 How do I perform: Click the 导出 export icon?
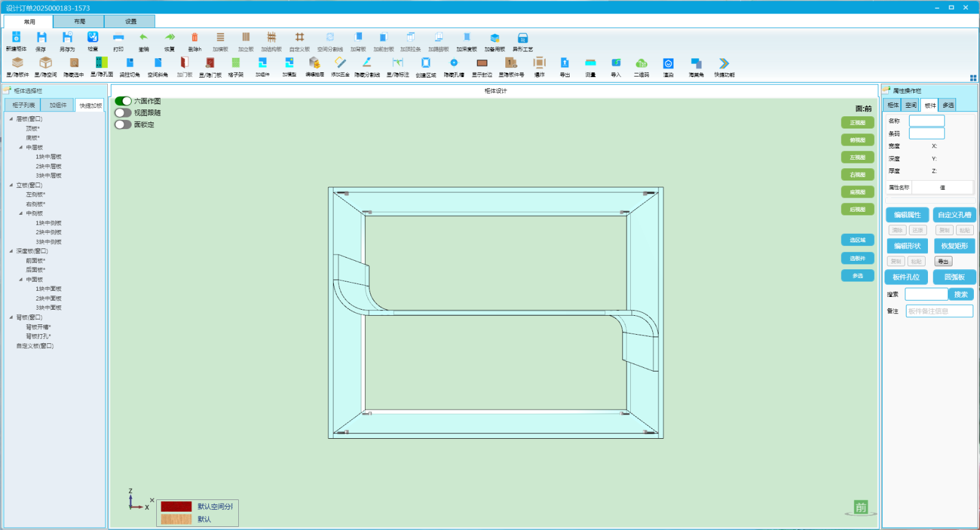[x=565, y=63]
